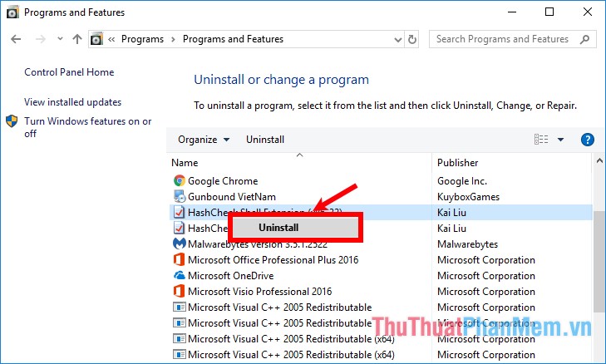Click the search magnifier icon

coord(585,39)
